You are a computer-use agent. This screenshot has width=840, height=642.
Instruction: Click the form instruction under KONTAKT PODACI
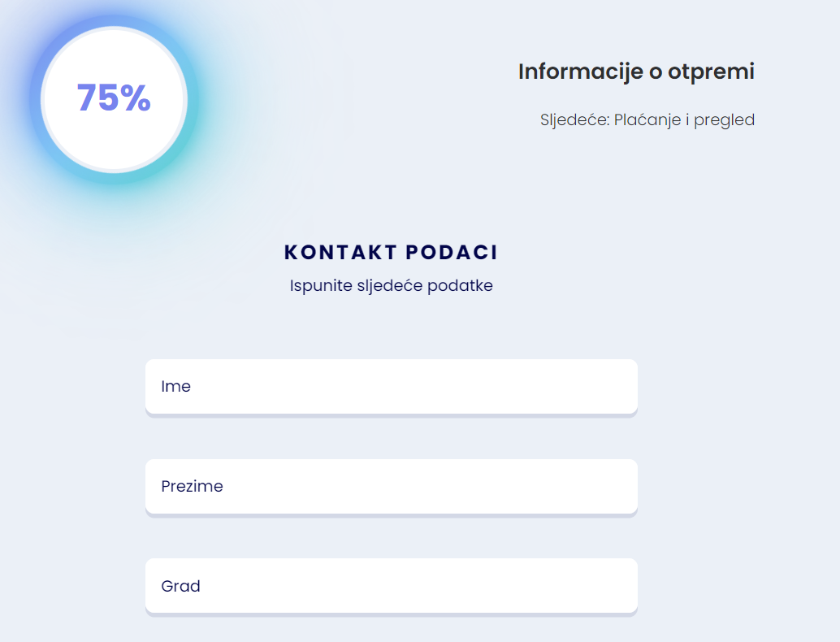point(391,286)
